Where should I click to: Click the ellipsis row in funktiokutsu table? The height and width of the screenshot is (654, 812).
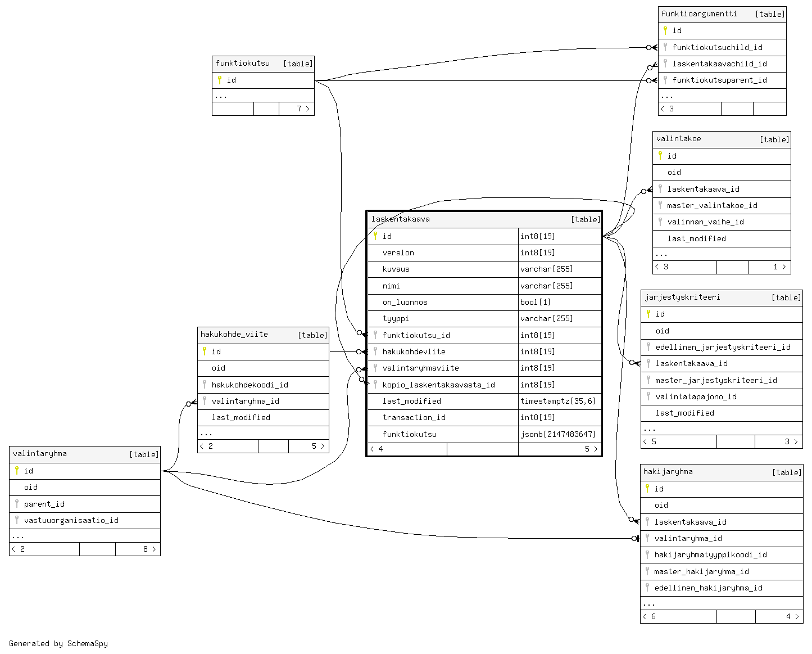point(263,96)
